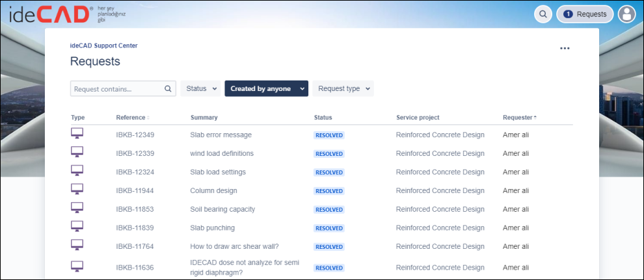Viewport: 644px width, 280px height.
Task: Open the Requests button in header
Action: (585, 14)
